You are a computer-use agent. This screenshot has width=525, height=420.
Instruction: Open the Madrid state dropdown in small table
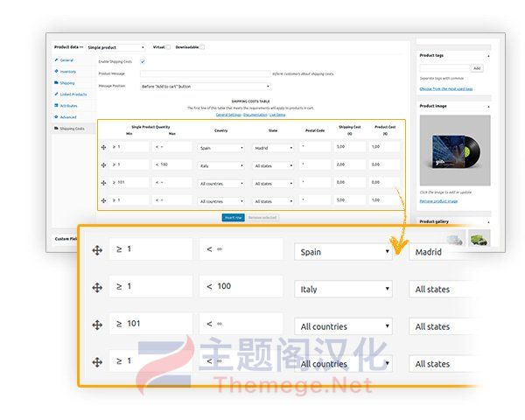pos(273,148)
